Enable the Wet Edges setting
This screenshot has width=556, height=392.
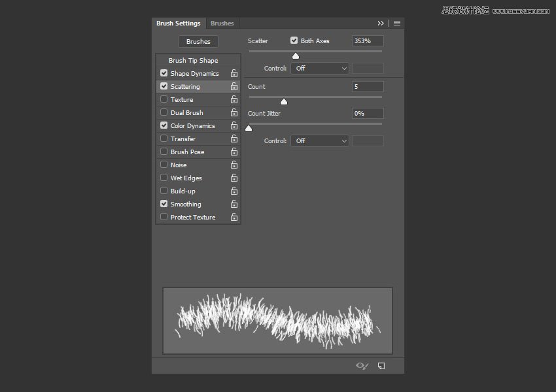click(164, 178)
